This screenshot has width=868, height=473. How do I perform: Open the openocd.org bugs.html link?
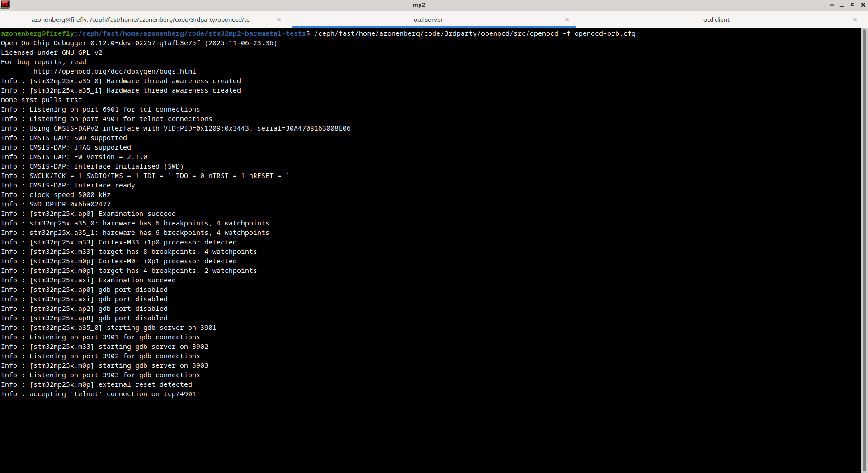point(114,71)
